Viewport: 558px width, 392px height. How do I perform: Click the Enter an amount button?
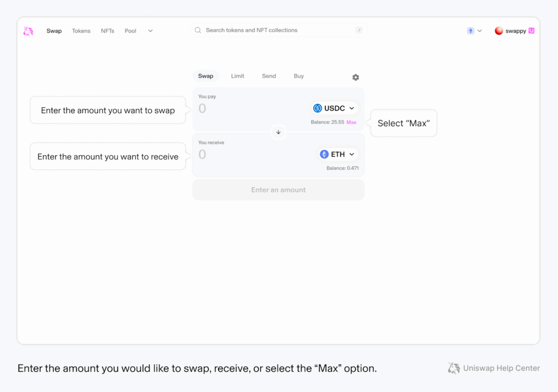point(278,190)
